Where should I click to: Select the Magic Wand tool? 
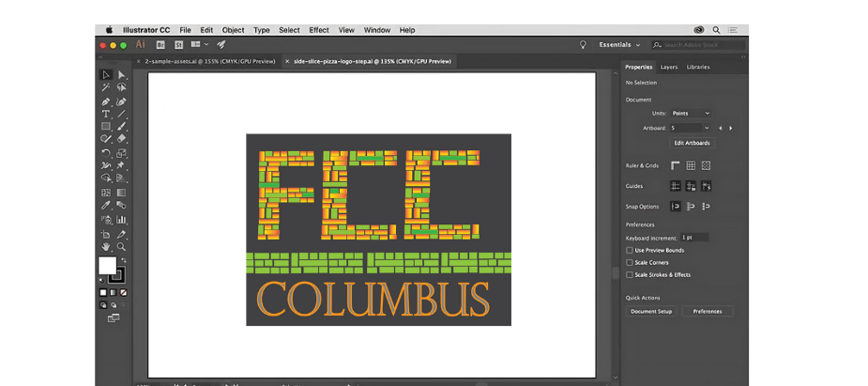coord(106,87)
